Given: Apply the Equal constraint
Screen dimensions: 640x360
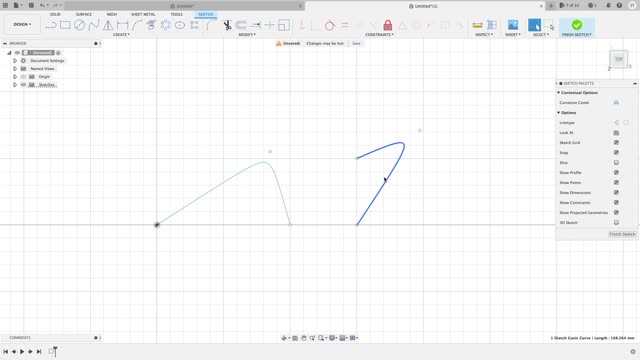Looking at the screenshot, I should [344, 25].
